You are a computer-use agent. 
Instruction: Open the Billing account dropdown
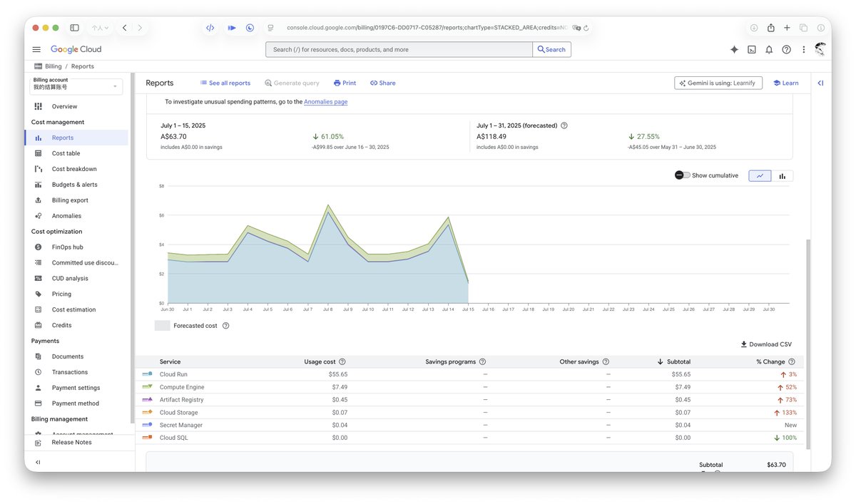(76, 86)
